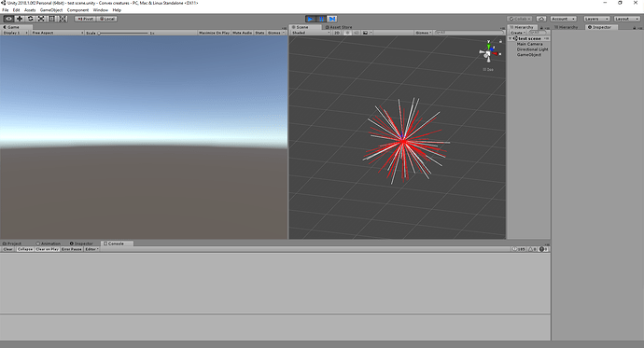644x348 pixels.
Task: Click the Play button
Action: point(311,19)
